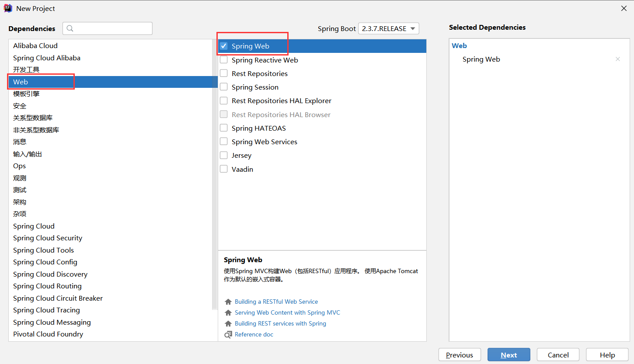The height and width of the screenshot is (364, 634).
Task: Tick the Vaadin checkbox
Action: (x=224, y=169)
